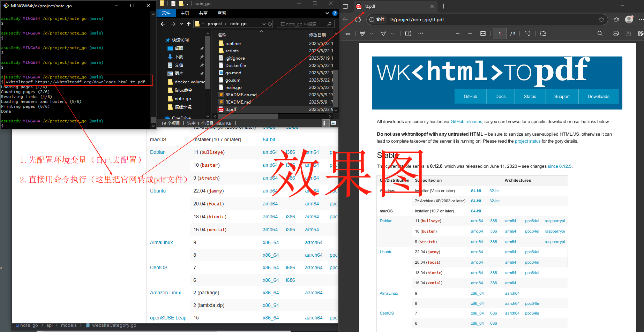Open the PDF table of contents icon
Image resolution: width=644 pixels, height=332 pixels.
coord(347,33)
